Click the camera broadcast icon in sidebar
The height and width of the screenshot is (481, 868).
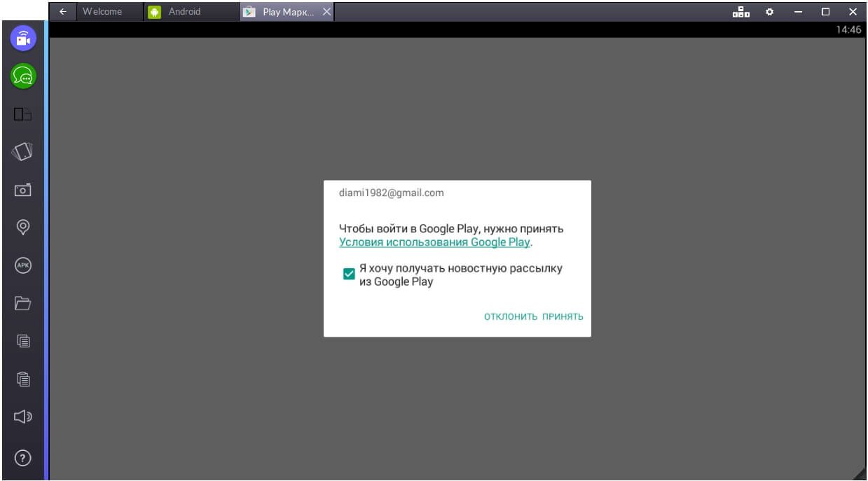23,39
